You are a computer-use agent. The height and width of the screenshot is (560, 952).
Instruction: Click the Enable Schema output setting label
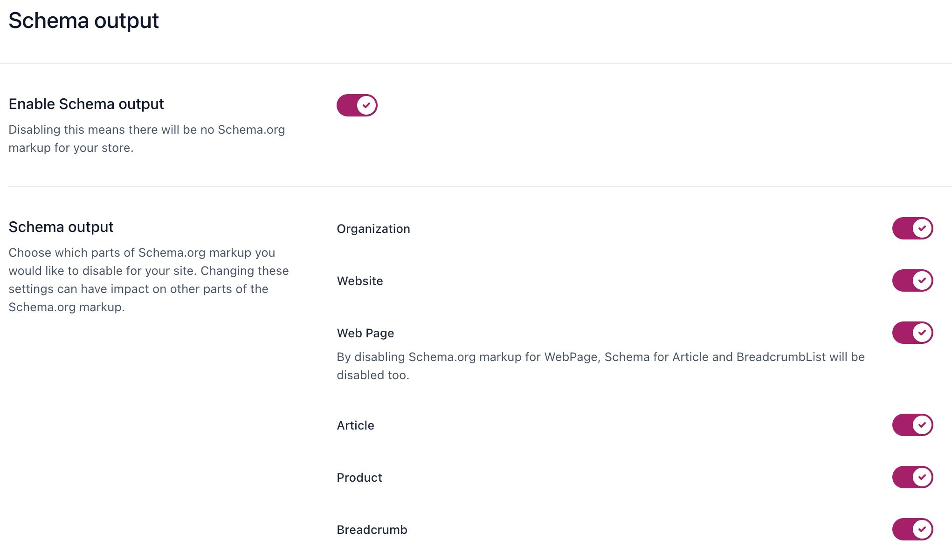coord(86,104)
